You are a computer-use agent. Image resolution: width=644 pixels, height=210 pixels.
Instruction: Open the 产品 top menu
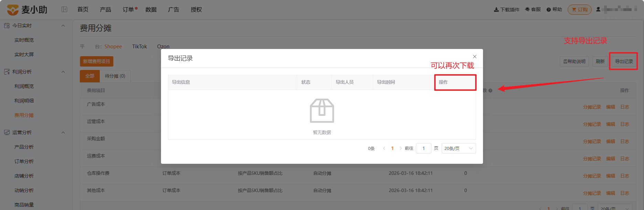[x=106, y=10]
